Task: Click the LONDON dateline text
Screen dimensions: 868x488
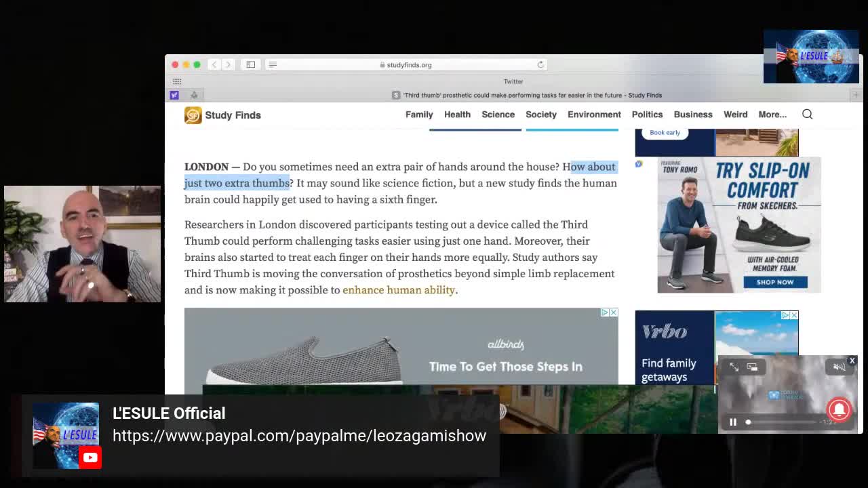Action: (206, 167)
